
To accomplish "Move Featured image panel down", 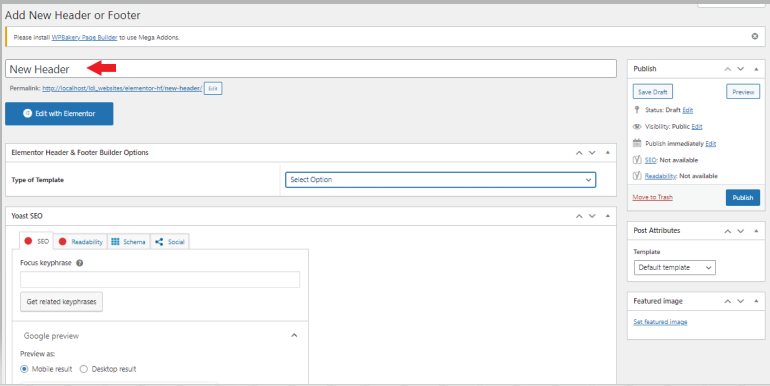I will [x=741, y=301].
